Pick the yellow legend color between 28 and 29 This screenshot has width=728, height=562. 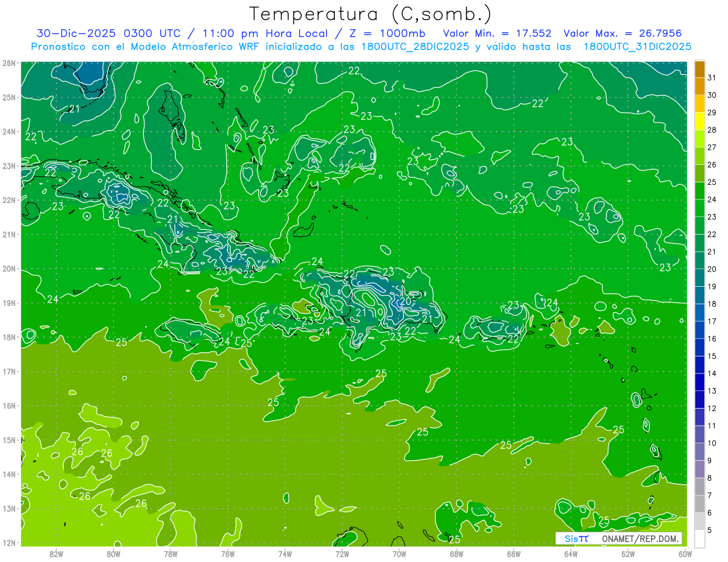coord(699,122)
